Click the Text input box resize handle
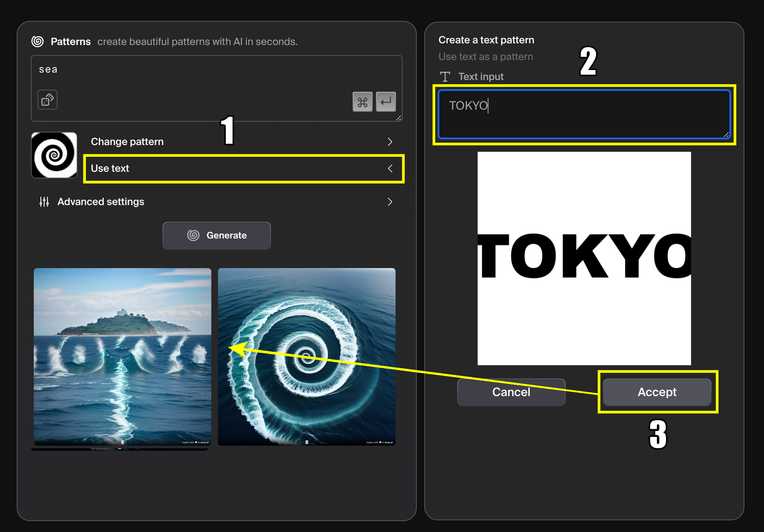The width and height of the screenshot is (764, 532). point(726,135)
